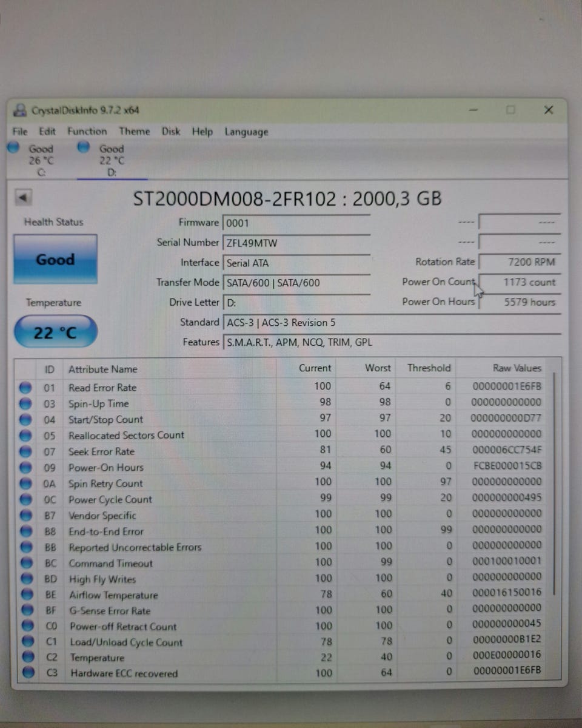Click the status icon for Spin-Up Time
This screenshot has height=728, width=582.
[x=25, y=403]
